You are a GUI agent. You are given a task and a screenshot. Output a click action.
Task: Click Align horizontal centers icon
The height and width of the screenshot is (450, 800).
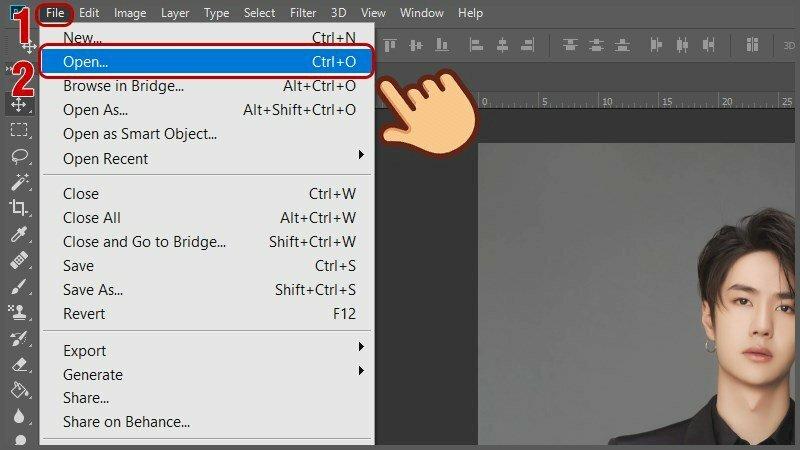point(502,45)
